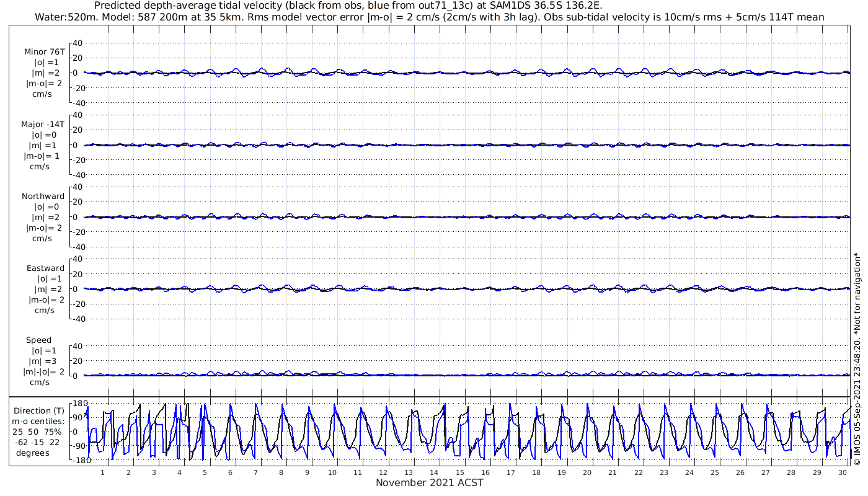Click '|m|-|o|= 2' in the Speed panel
Image resolution: width=868 pixels, height=496 pixels.
click(x=44, y=371)
